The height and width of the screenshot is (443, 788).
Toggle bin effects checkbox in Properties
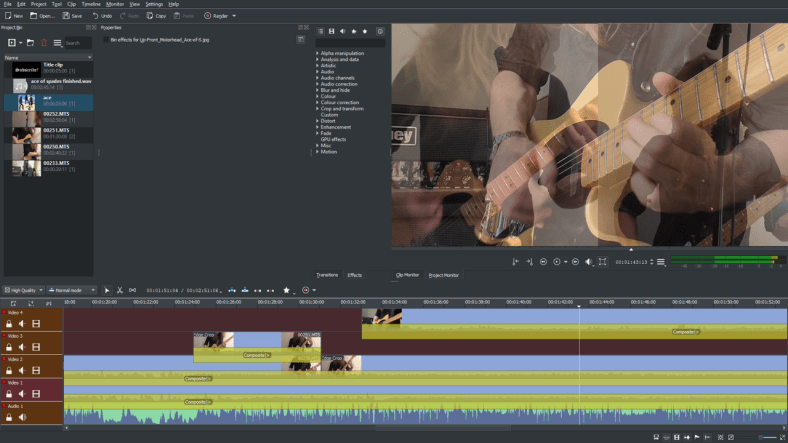[106, 40]
